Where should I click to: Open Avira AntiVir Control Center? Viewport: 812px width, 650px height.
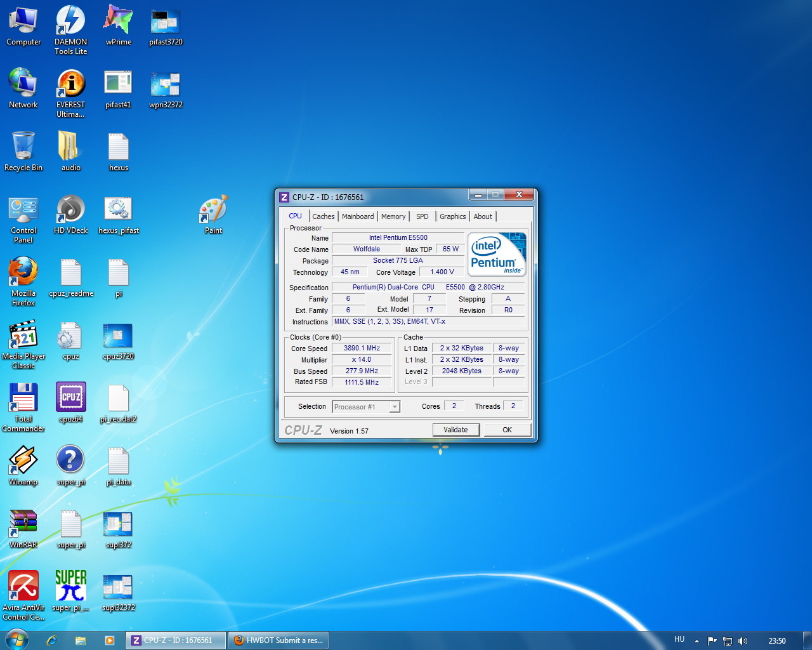[23, 595]
